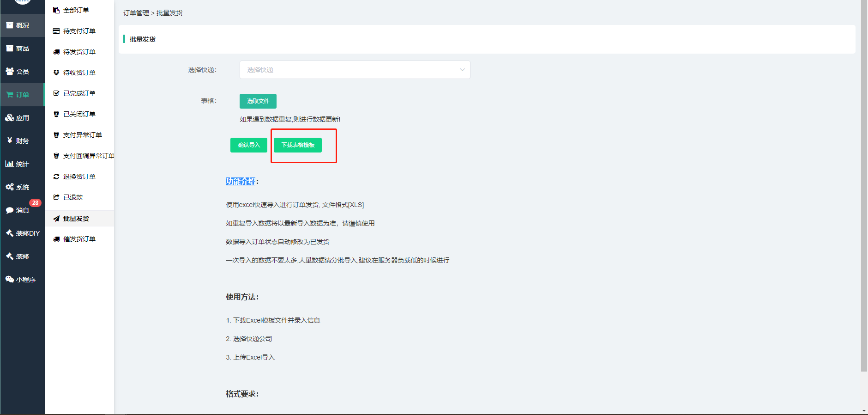Click the text '数据导入订单状态自动修改为已发货'
Image resolution: width=868 pixels, height=415 pixels.
point(277,242)
